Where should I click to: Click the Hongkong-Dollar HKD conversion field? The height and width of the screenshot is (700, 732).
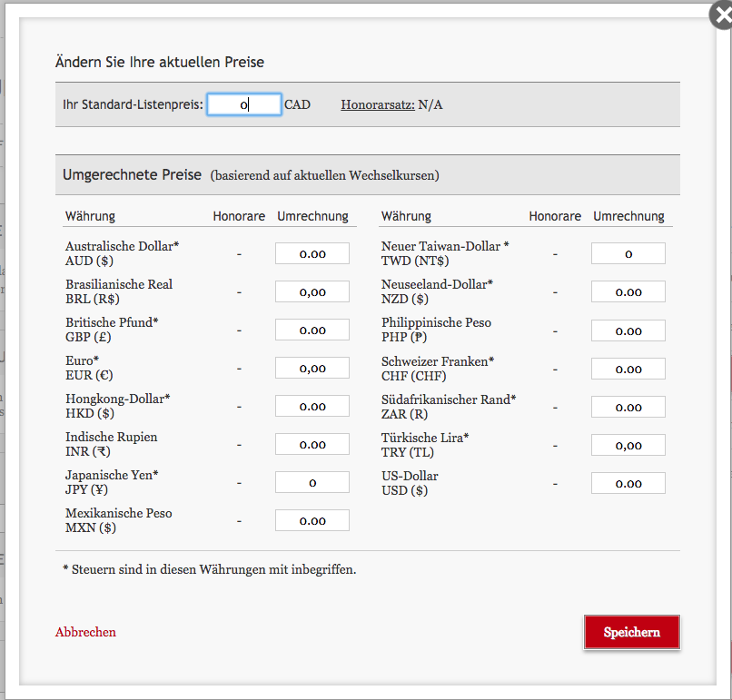[x=312, y=406]
